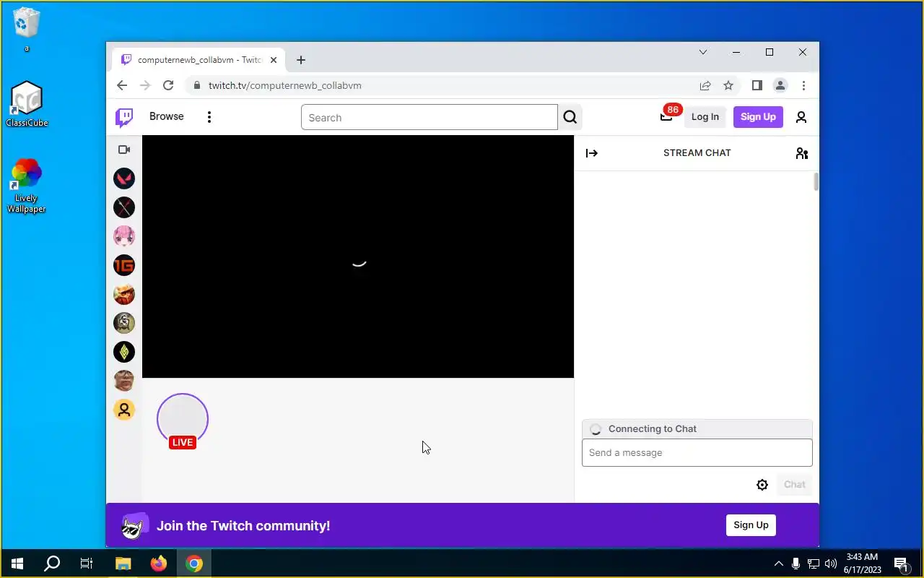Click the microphone tray icon
Viewport: 924px width, 578px height.
(x=796, y=564)
